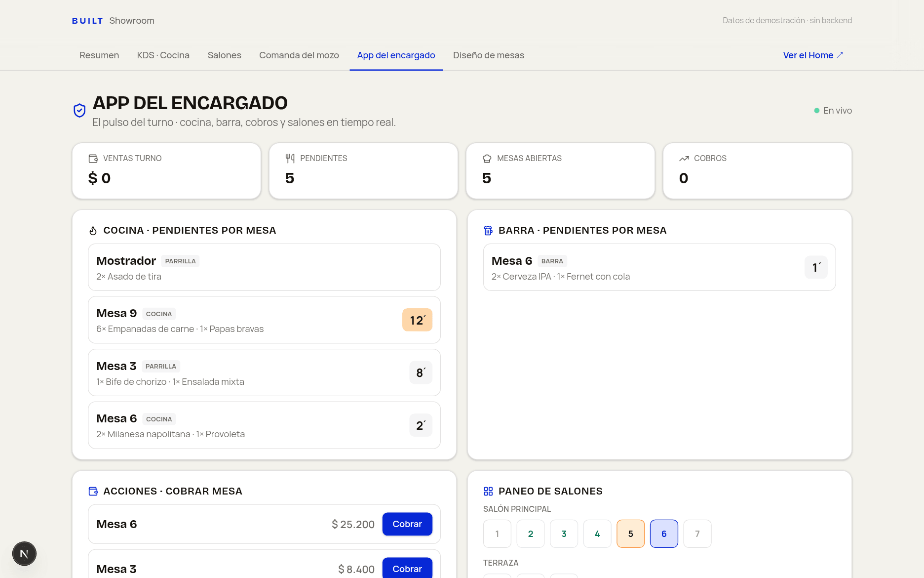
Task: Click the flame icon in Cocina panel
Action: [x=93, y=231]
